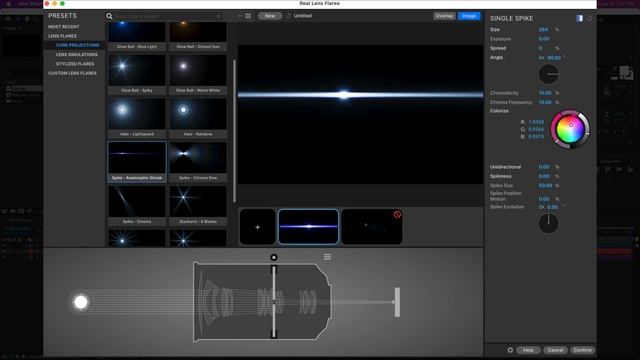Select the Spike - Cinema preset

(137, 205)
